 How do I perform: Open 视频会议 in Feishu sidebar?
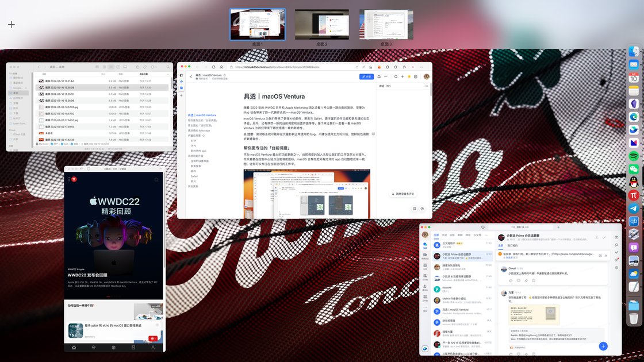425,256
